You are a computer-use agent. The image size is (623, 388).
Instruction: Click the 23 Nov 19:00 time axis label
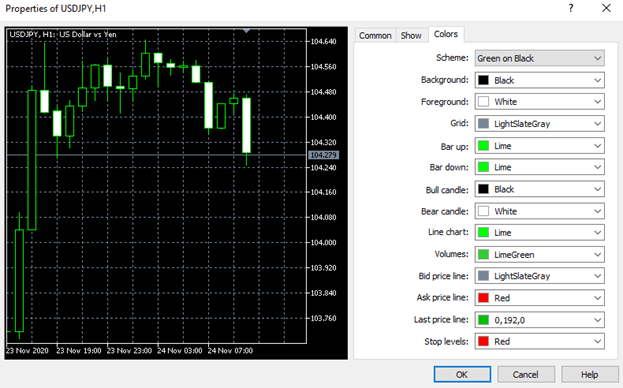point(79,351)
